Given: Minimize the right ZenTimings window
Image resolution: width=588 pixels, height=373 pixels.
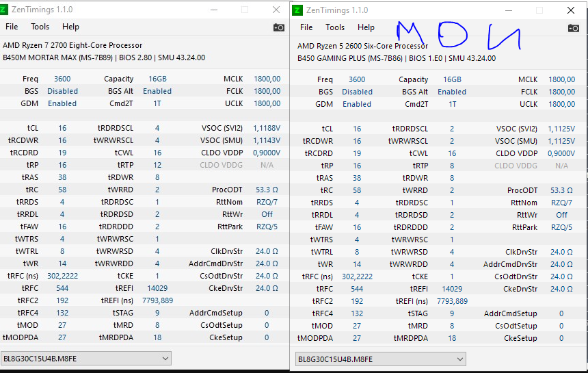Looking at the screenshot, I should [509, 10].
